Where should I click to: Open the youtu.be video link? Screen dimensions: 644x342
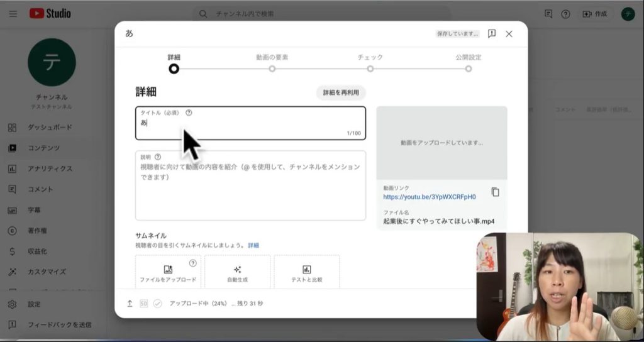(x=429, y=197)
